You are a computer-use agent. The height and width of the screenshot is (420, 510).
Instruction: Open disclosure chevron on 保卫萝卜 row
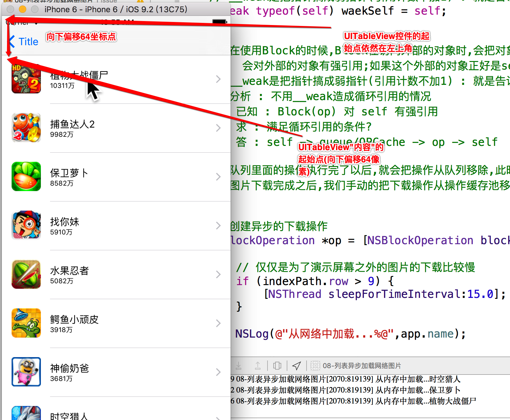tap(218, 177)
